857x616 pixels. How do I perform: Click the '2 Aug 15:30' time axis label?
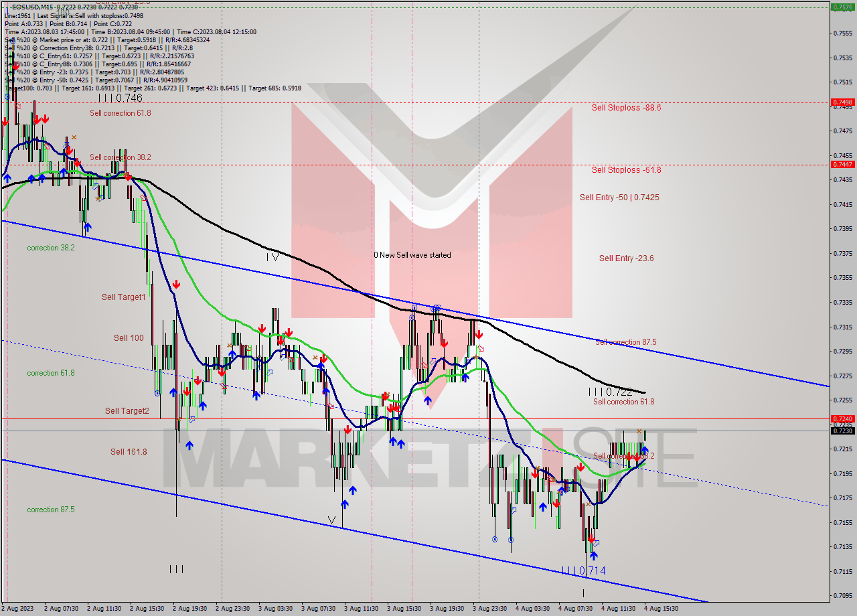(x=147, y=609)
